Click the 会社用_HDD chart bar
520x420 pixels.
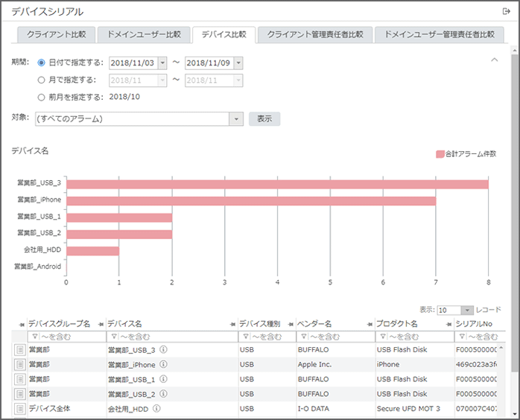coord(93,251)
